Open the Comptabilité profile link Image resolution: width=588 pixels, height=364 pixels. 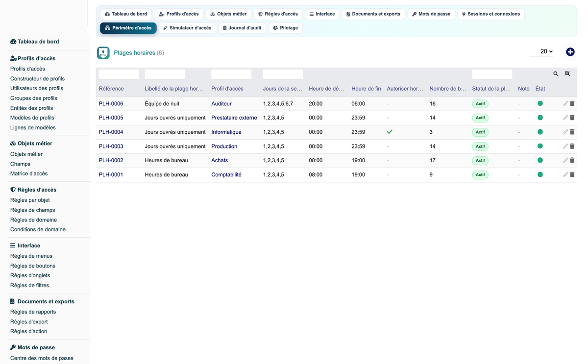point(226,174)
